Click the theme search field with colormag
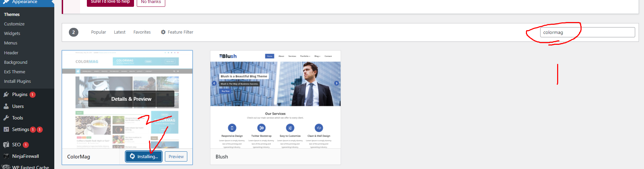The width and height of the screenshot is (644, 169). click(587, 32)
